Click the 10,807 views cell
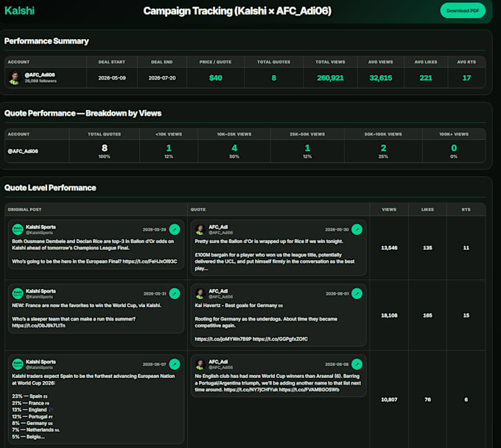The width and height of the screenshot is (501, 448). click(x=389, y=399)
